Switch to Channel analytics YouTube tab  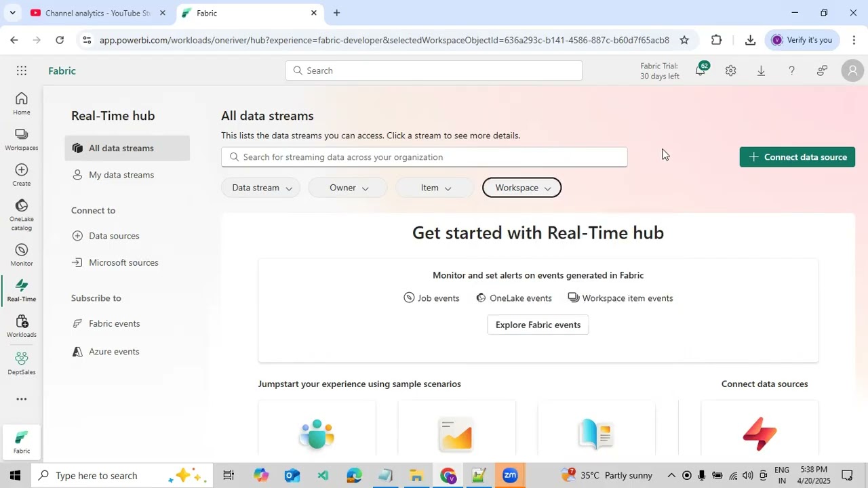pyautogui.click(x=97, y=13)
